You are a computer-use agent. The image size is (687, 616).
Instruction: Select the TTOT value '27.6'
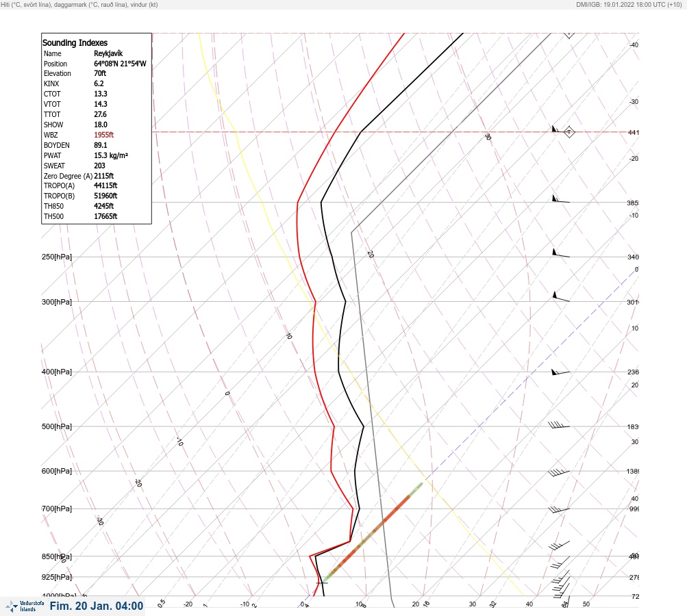[x=100, y=114]
